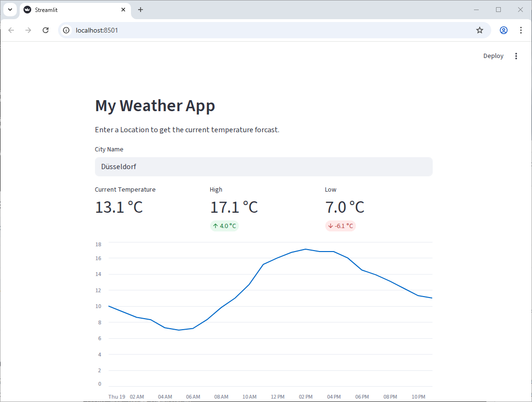
Task: Click the Deploy button
Action: pyautogui.click(x=493, y=56)
